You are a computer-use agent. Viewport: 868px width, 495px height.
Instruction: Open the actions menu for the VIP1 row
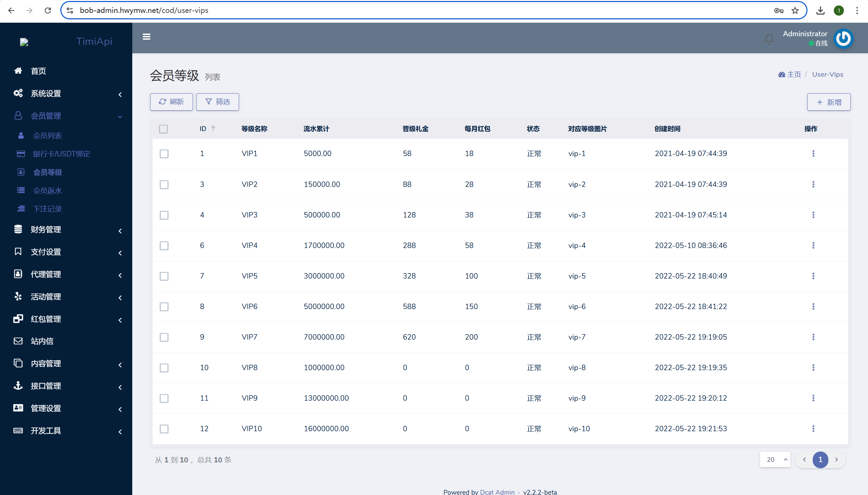pos(813,154)
